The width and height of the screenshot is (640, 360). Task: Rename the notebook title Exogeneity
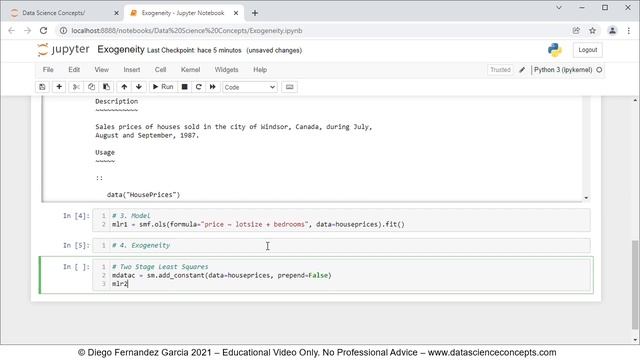pos(121,49)
